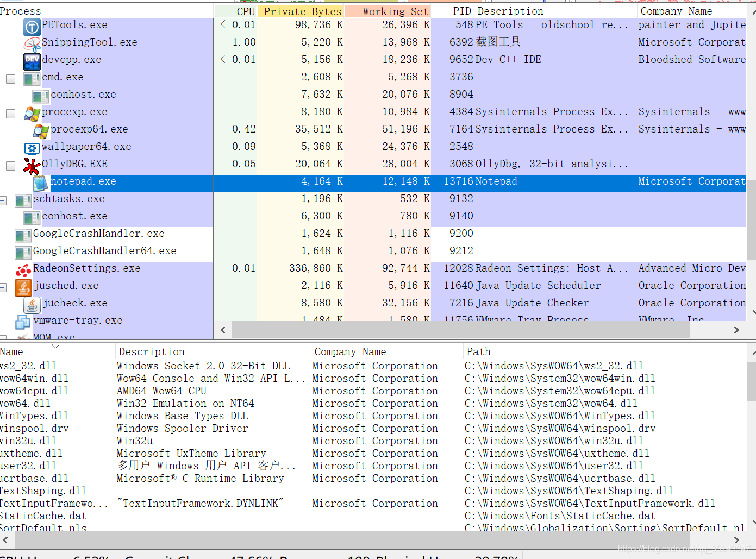Click the procexp.exe process icon
The width and height of the screenshot is (756, 559).
pos(32,113)
